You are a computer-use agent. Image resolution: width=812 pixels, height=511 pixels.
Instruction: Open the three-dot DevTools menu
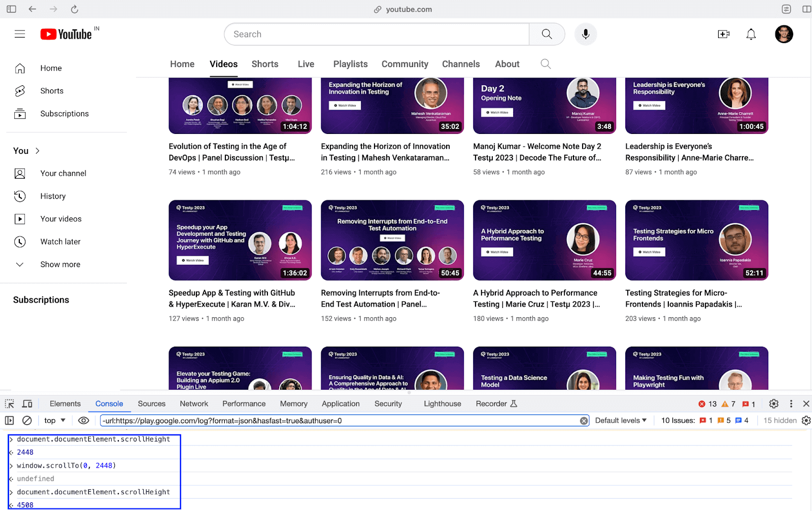pos(791,403)
